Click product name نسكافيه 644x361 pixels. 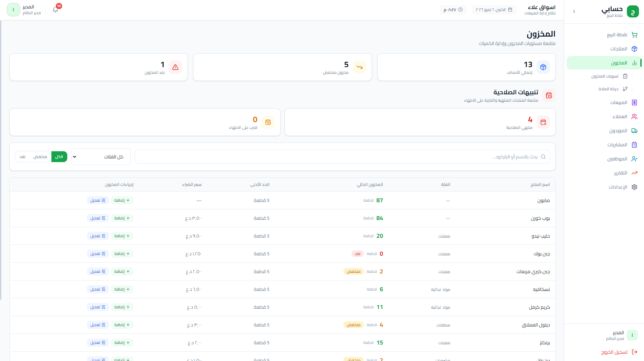click(541, 289)
